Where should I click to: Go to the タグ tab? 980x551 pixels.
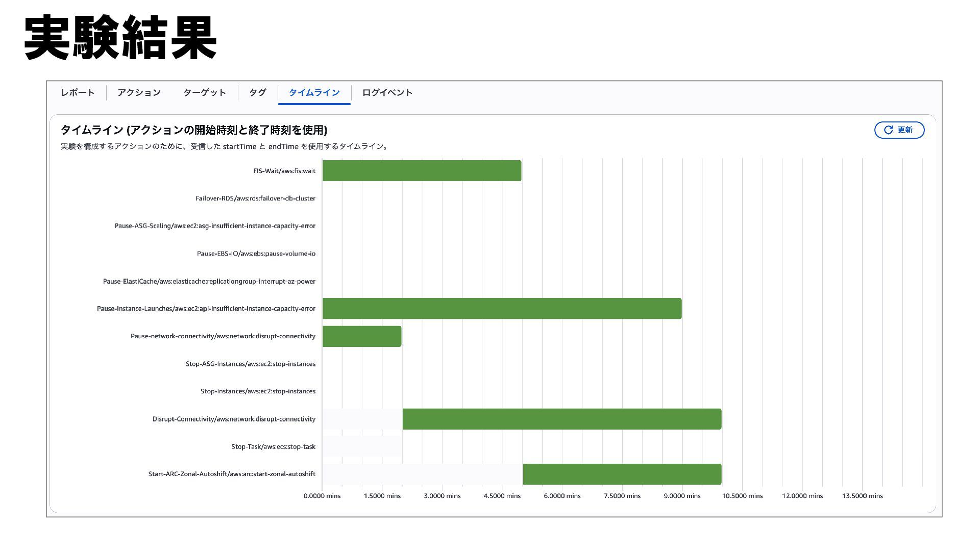coord(258,92)
